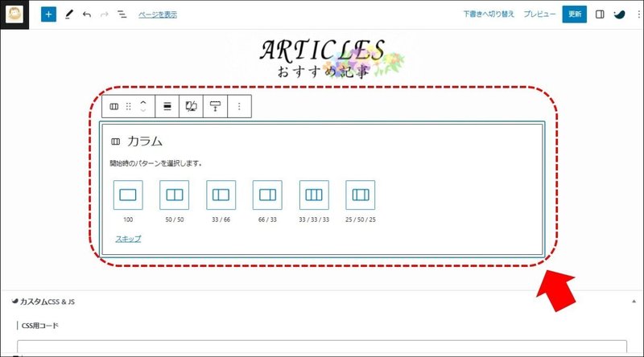Open the SWELL bird plugin icon
644x357 pixels.
click(619, 14)
